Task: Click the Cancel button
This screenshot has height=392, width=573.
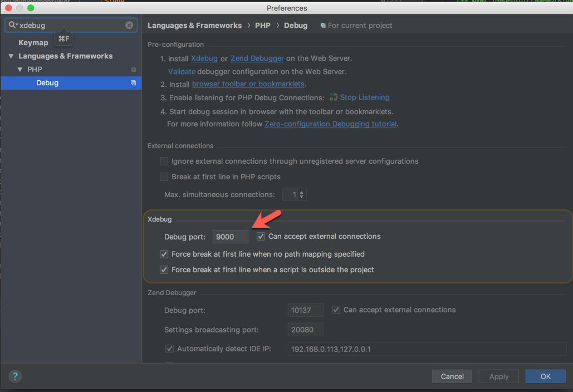Action: tap(452, 376)
